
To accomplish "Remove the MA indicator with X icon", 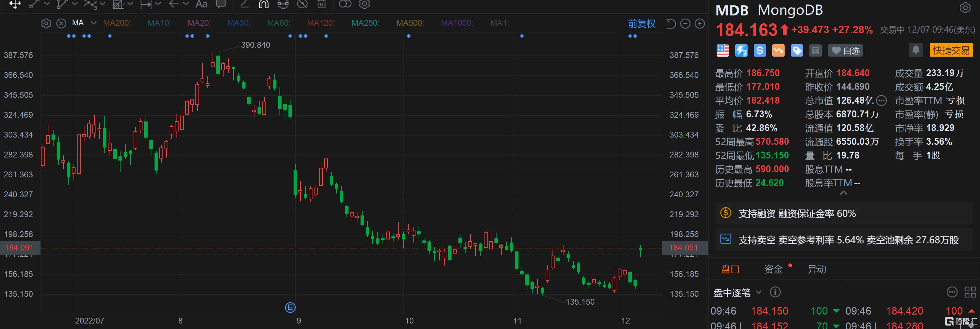I will (x=61, y=24).
